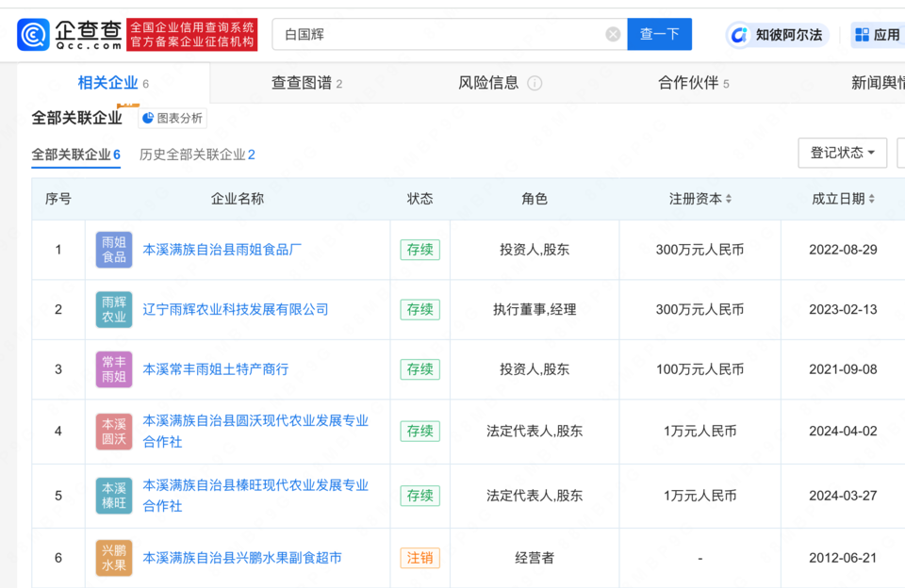Click the 知彼阿尔法 logo icon

coord(740,35)
